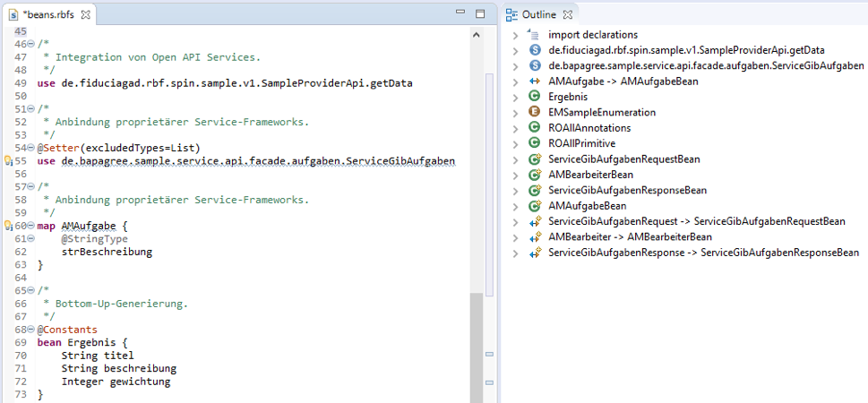
Task: Expand the ROAllAnnotations node in Outline
Action: [515, 128]
